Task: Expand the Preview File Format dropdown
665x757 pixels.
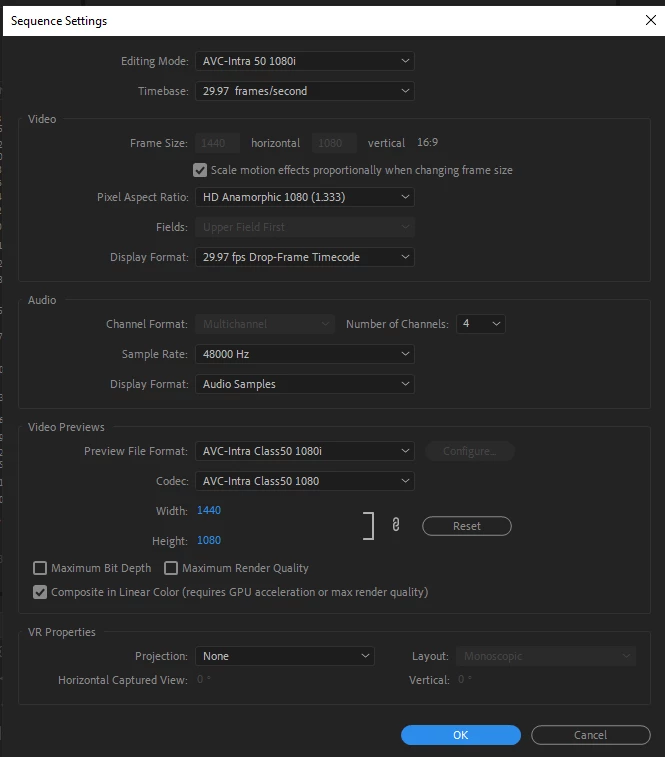Action: click(x=305, y=451)
